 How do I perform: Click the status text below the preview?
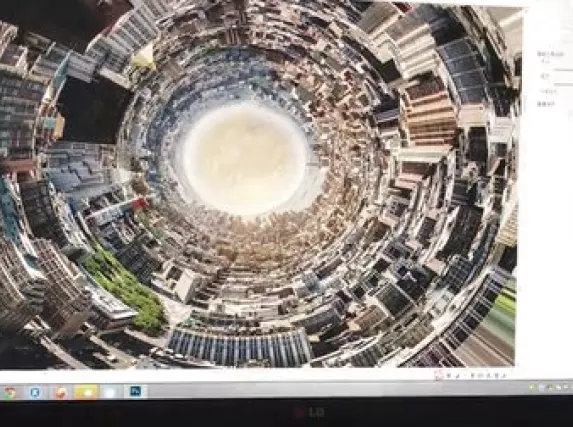tap(477, 375)
